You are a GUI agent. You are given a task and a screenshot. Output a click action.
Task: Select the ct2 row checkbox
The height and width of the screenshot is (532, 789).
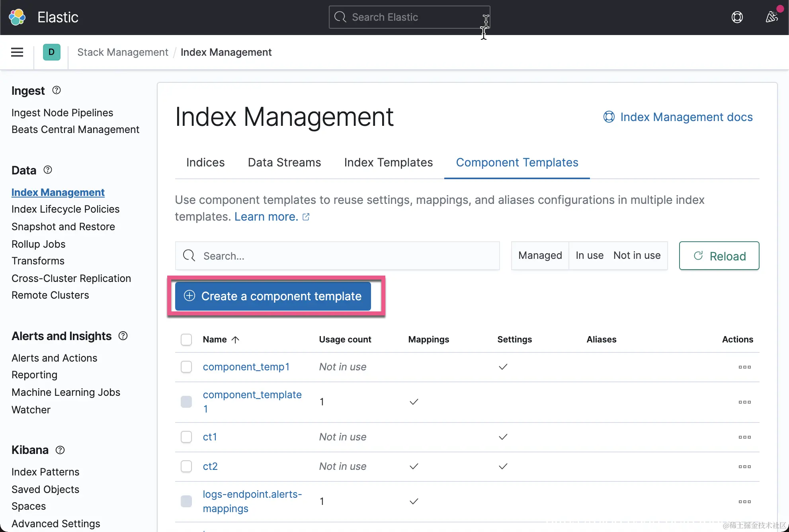tap(186, 466)
